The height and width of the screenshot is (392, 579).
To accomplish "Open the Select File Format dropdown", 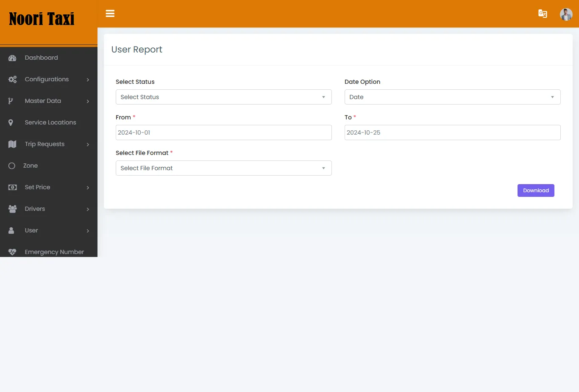I will click(224, 168).
